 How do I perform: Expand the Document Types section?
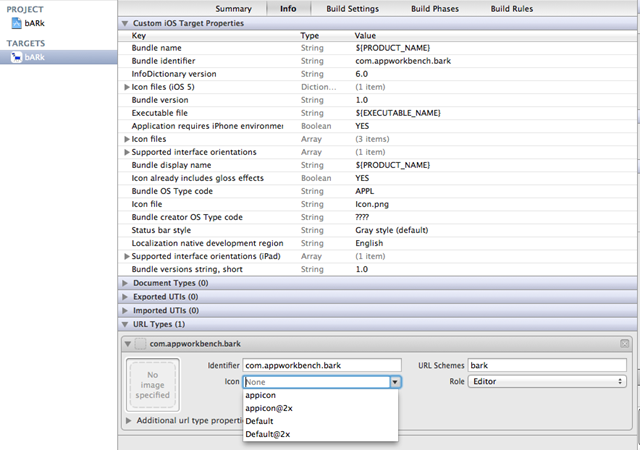(125, 283)
